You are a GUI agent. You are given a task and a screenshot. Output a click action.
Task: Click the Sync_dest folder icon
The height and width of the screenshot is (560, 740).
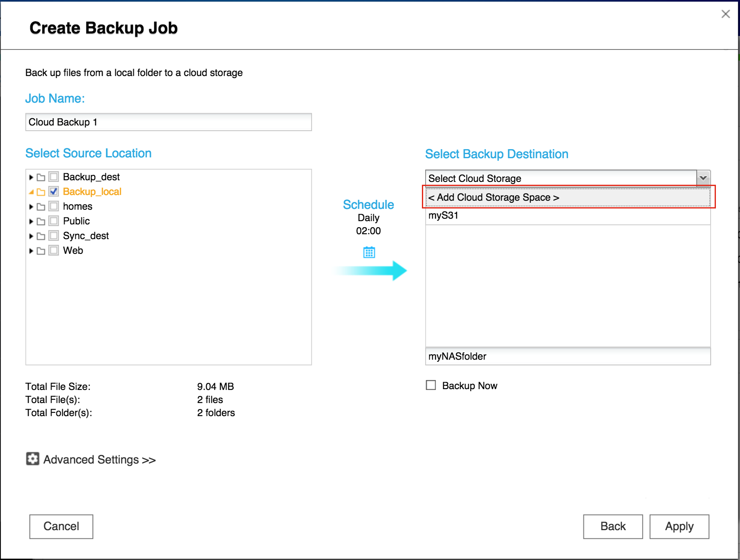(41, 236)
